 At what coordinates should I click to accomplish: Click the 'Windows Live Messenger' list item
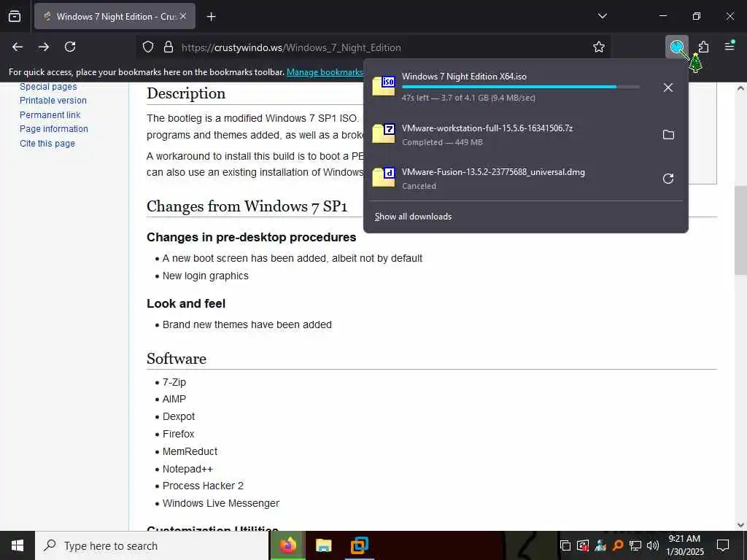click(220, 503)
